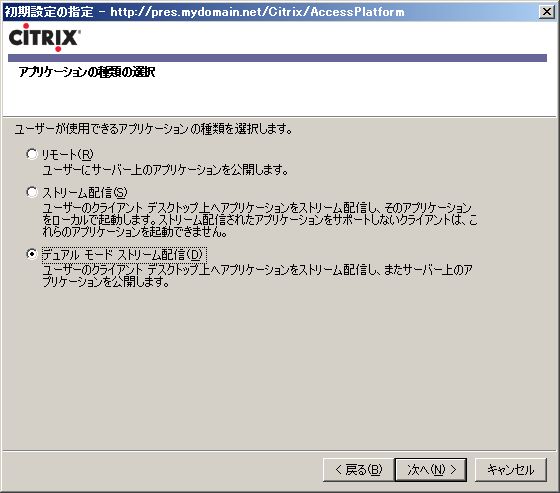Click the remote option's server publishing description

point(165,169)
